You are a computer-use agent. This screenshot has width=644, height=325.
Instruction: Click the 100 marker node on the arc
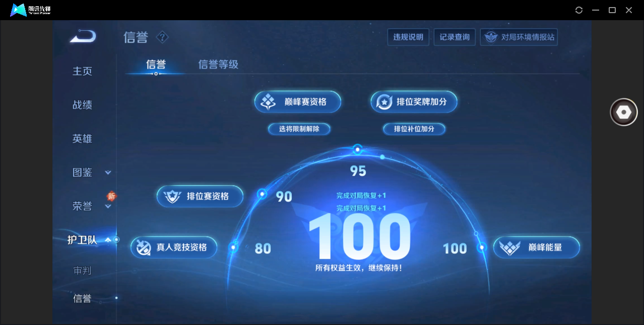click(x=482, y=247)
